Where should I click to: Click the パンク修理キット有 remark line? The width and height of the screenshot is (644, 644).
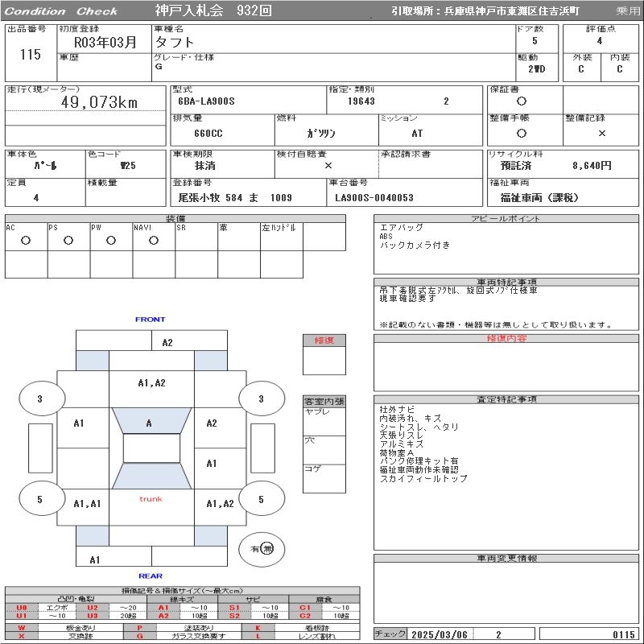(x=419, y=461)
